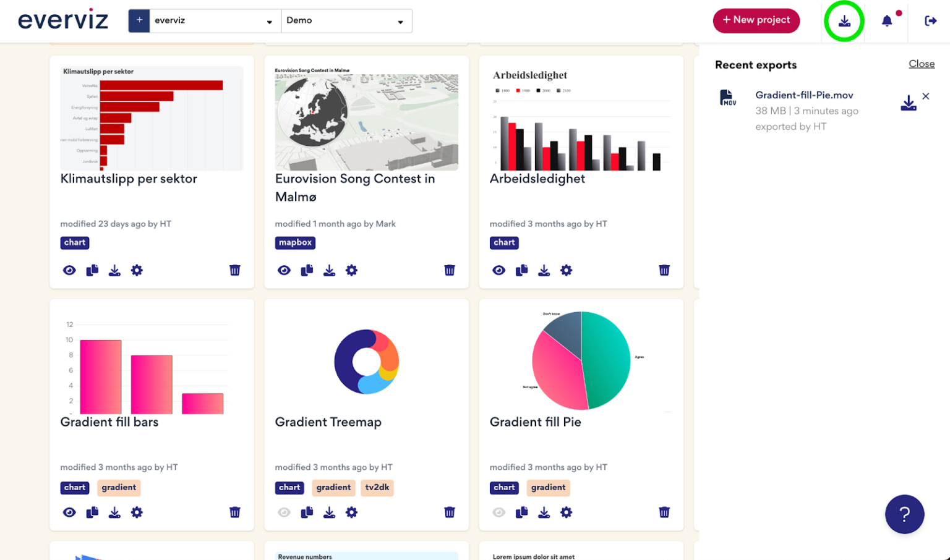Show preview of Arbeidsledighet chart
This screenshot has width=950, height=560.
[x=499, y=270]
